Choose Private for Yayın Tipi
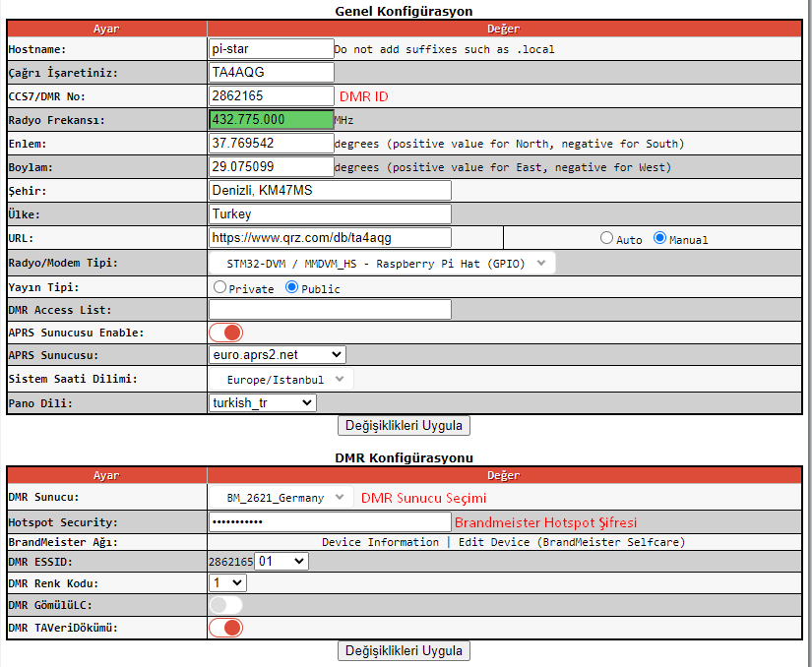The width and height of the screenshot is (812, 667). pos(220,287)
